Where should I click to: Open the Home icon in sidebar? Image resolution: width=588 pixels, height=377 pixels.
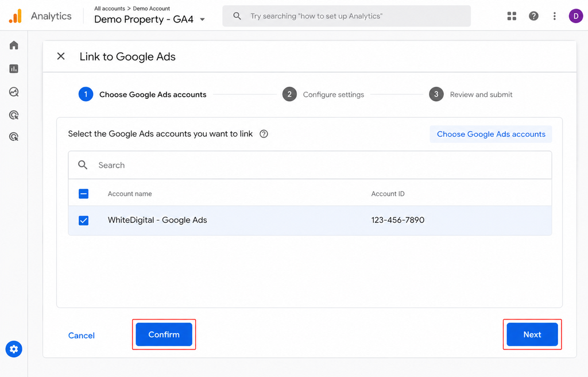pos(14,45)
